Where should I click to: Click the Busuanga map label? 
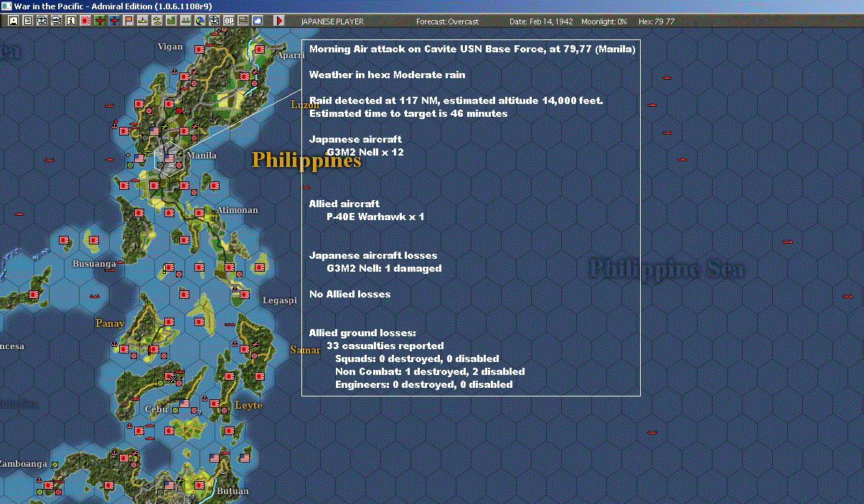(94, 264)
